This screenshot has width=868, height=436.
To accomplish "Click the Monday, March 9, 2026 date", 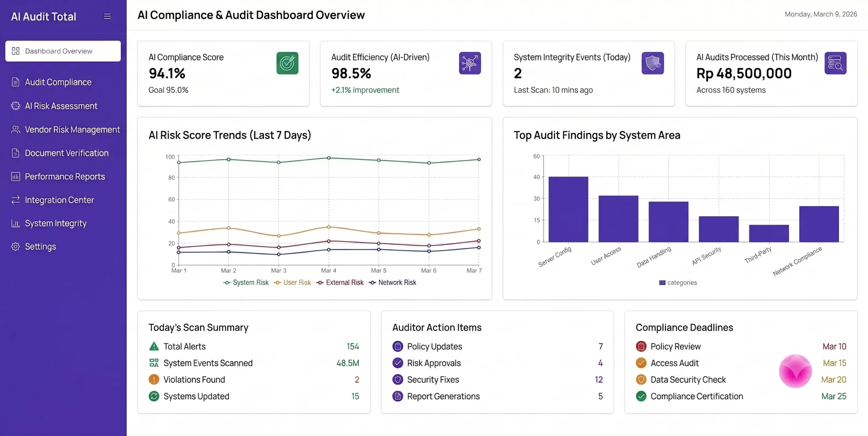I will 821,14.
